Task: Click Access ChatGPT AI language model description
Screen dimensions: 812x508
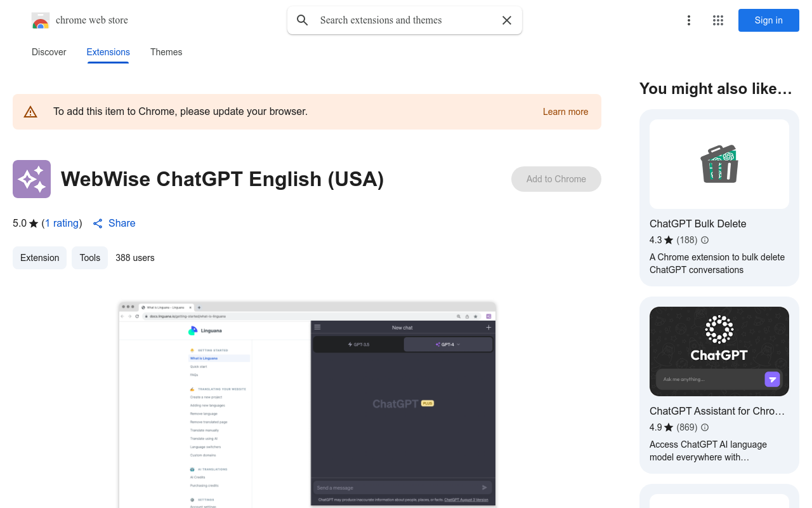Action: 708,451
